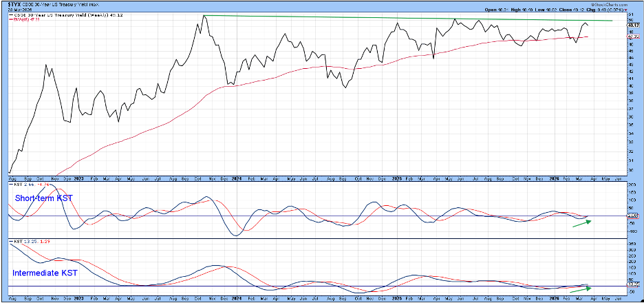Viewport: 644px width, 303px height.
Task: Select the StockCharts.com attribution text
Action: click(610, 5)
